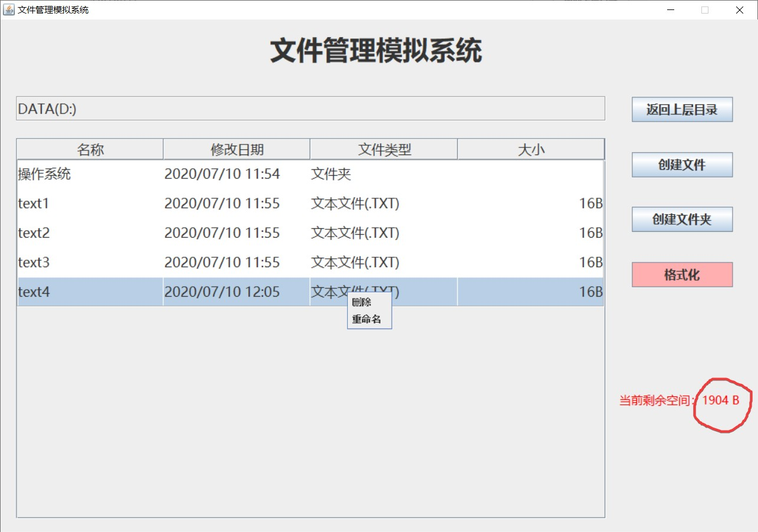The width and height of the screenshot is (758, 532).
Task: Click the date 2020/07/10 12:05
Action: [x=222, y=292]
